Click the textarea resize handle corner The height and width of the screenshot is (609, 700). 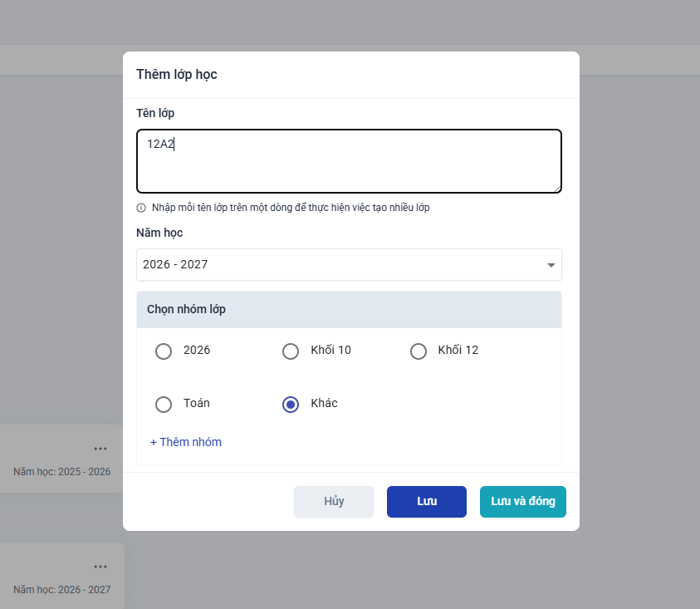[x=557, y=189]
